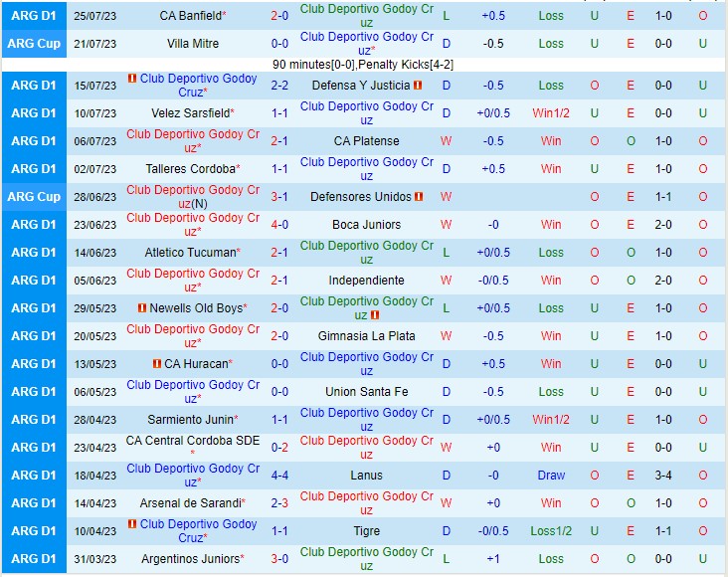Viewport: 728px width, 577px height.
Task: Open Velez Sarsfield team link
Action: pos(190,113)
